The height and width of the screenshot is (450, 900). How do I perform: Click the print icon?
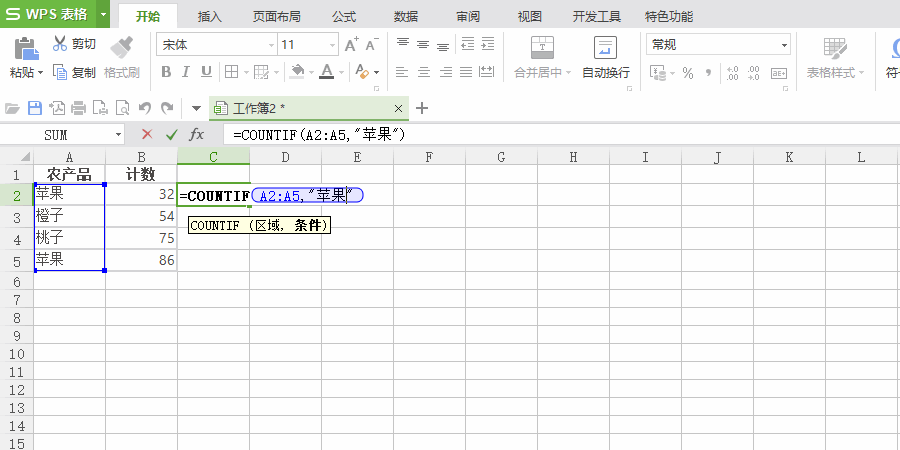pos(78,108)
